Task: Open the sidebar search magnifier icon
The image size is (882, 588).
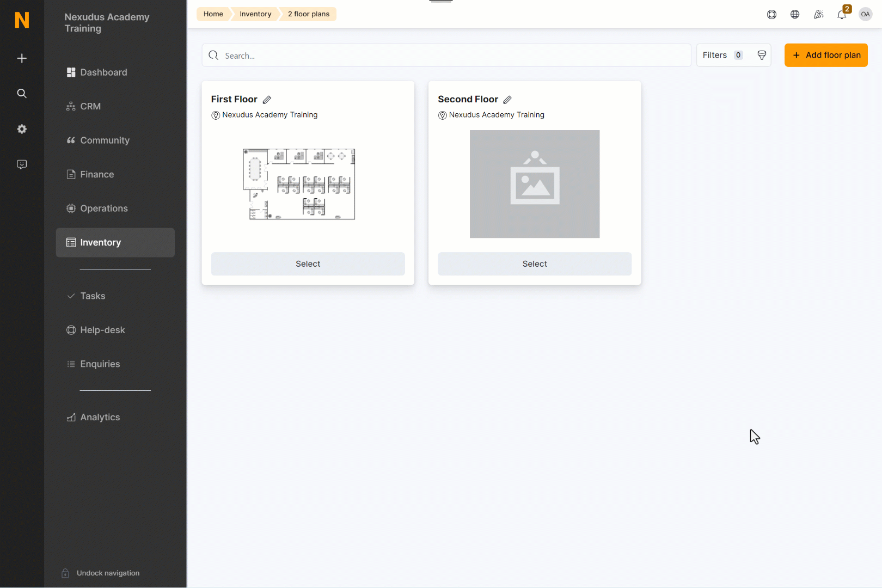Action: tap(22, 94)
